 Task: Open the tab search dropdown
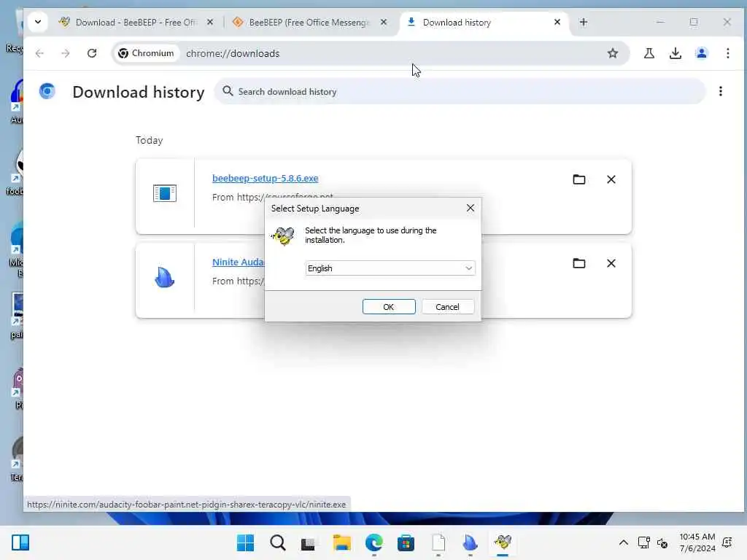tap(38, 22)
